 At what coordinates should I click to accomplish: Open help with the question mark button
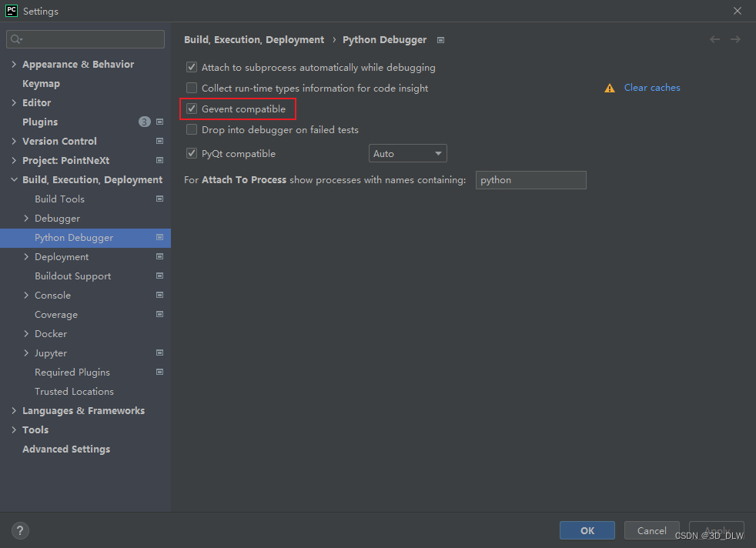click(20, 530)
